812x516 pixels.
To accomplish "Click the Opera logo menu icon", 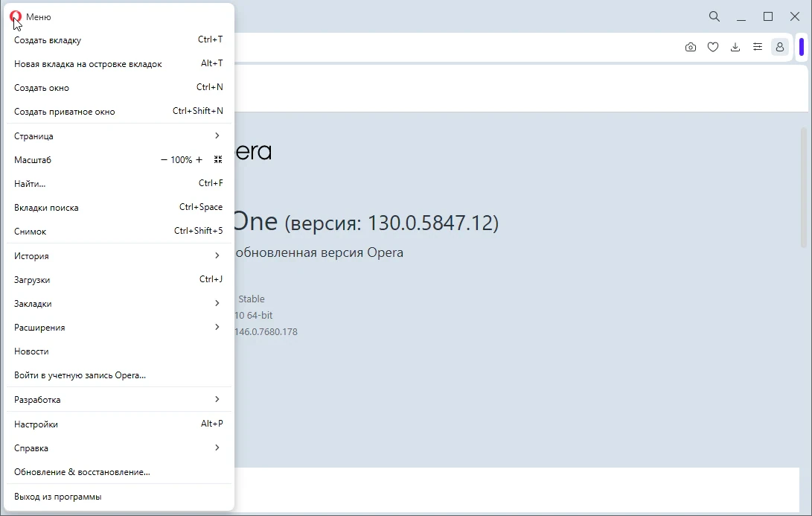I will click(15, 17).
